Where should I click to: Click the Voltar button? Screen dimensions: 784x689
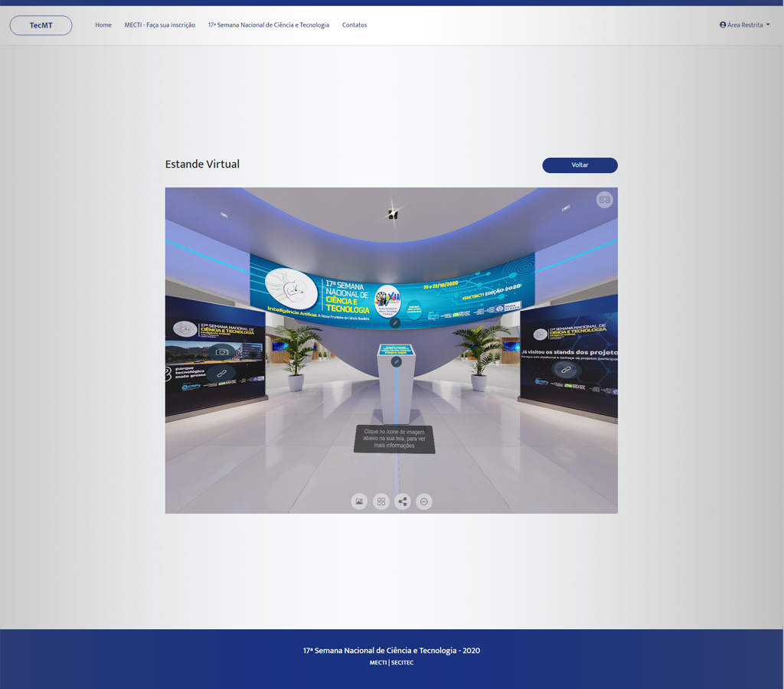point(580,165)
